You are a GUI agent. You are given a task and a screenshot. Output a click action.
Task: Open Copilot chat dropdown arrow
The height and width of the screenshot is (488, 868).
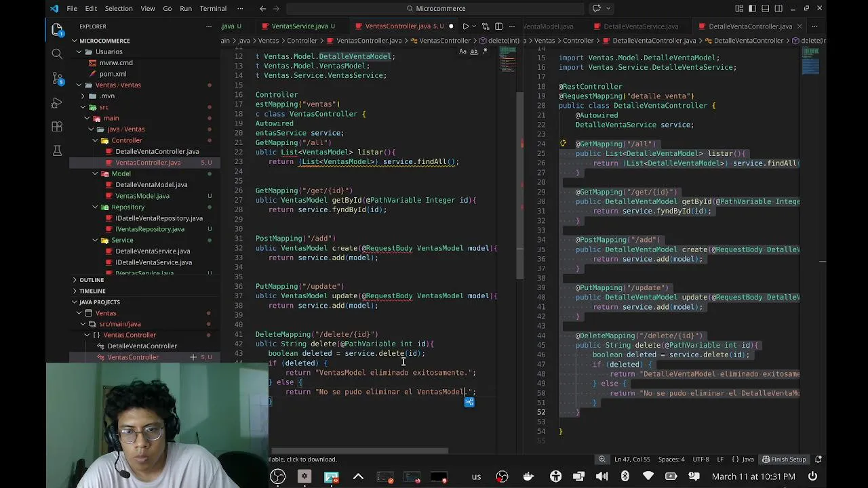[x=607, y=8]
